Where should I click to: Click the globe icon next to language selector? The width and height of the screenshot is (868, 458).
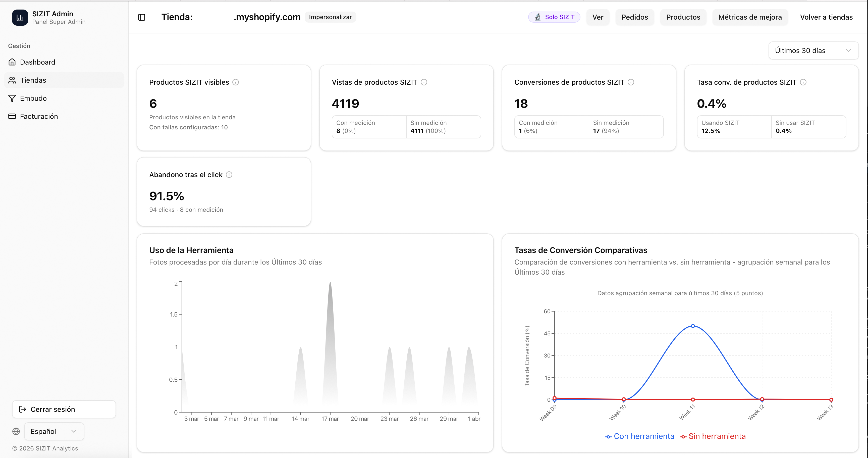[16, 431]
